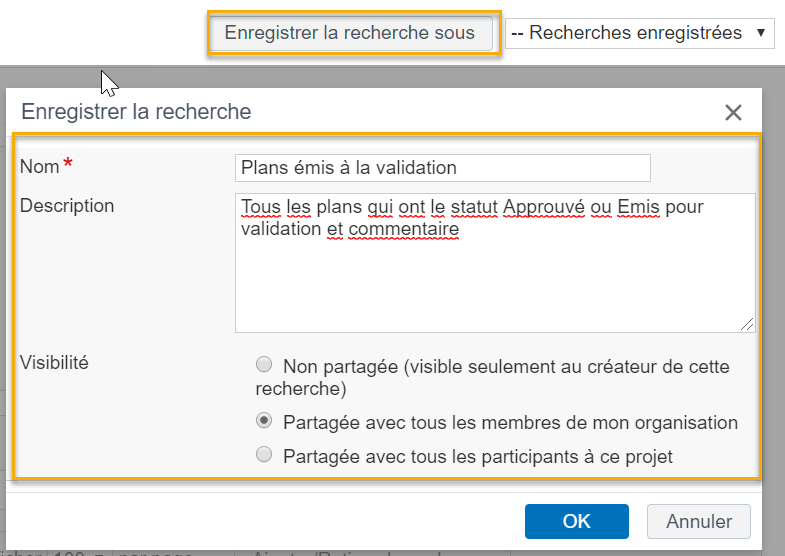This screenshot has width=785, height=556.
Task: Click the Description field label
Action: 67,206
